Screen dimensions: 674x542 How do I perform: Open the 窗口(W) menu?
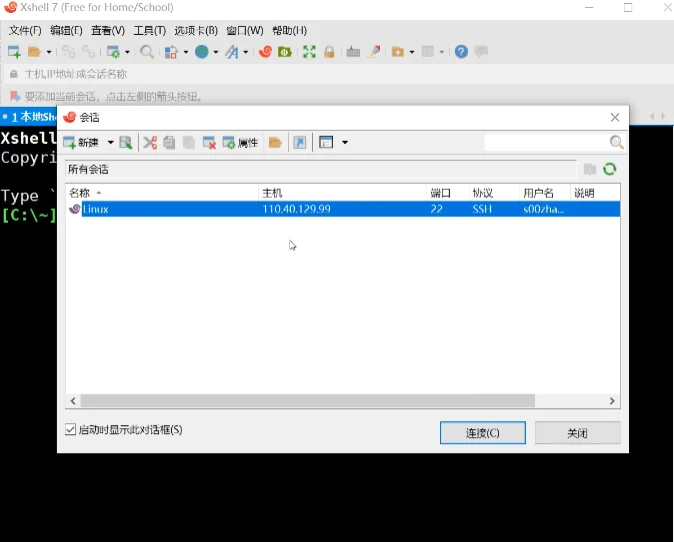coord(245,31)
